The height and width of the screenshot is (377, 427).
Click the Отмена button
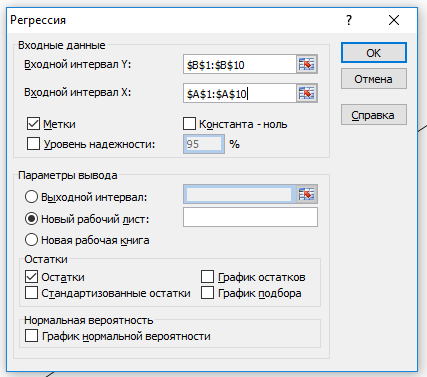[374, 79]
